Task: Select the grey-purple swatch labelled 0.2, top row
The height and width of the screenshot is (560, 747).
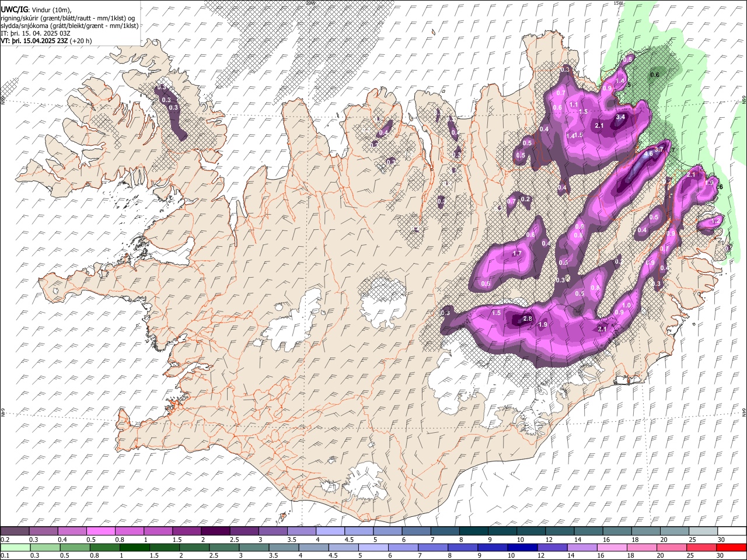Action: (15, 531)
